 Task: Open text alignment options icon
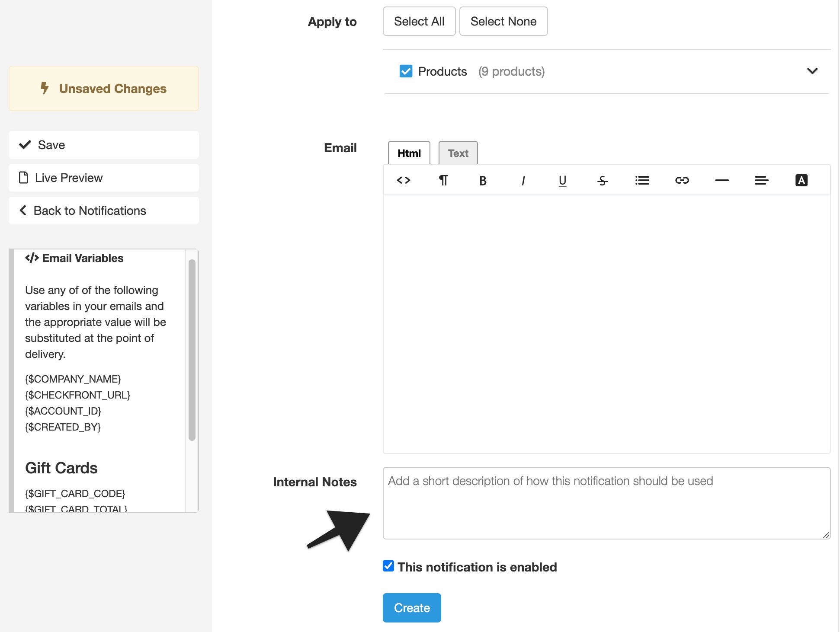[762, 180]
